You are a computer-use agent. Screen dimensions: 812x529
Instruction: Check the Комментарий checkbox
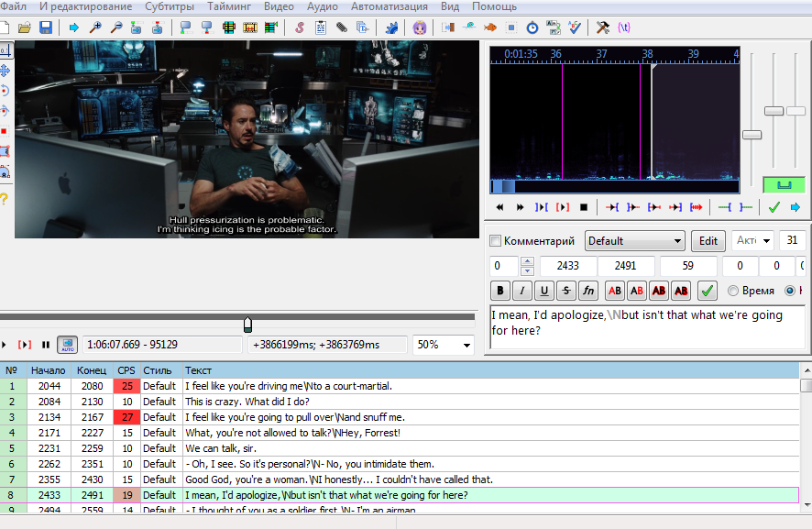pyautogui.click(x=496, y=241)
